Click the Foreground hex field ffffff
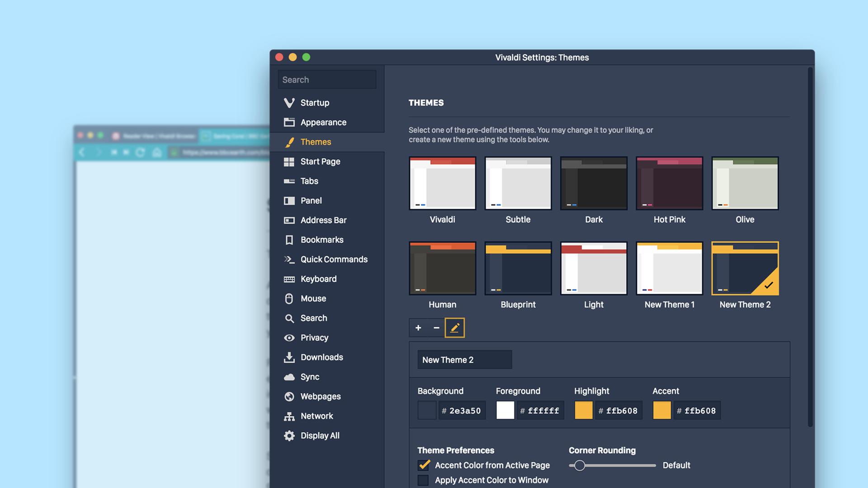This screenshot has height=488, width=868. point(540,410)
